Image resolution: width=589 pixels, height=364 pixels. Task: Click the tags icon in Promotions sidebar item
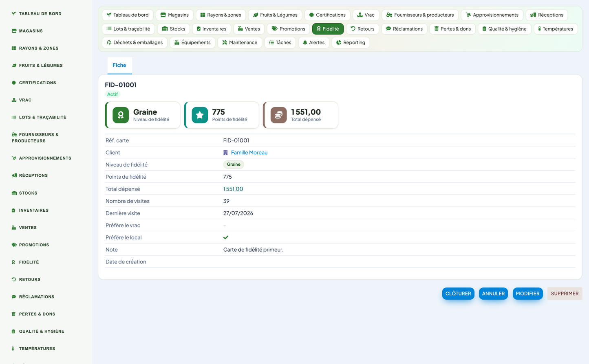(14, 245)
